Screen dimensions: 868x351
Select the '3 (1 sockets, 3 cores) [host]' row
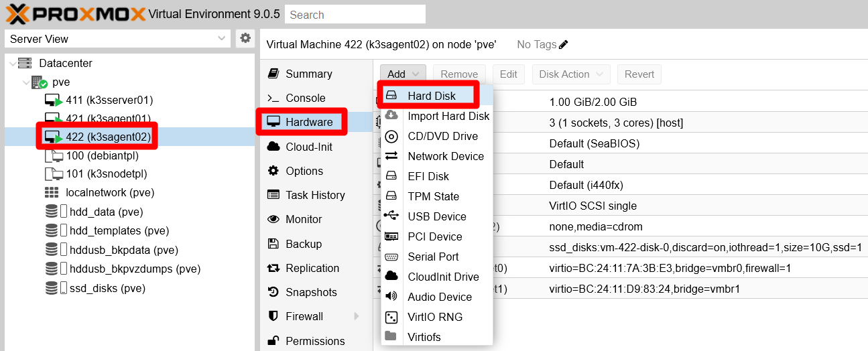pos(620,123)
